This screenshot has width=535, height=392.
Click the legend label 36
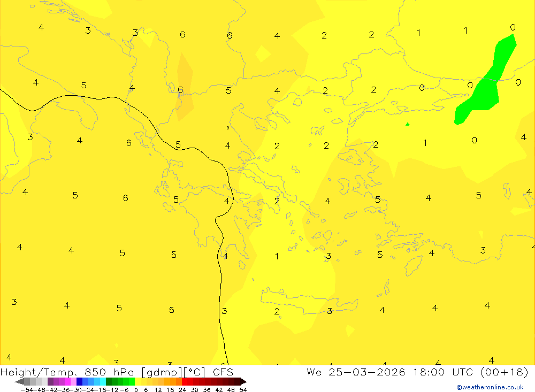[207, 390]
